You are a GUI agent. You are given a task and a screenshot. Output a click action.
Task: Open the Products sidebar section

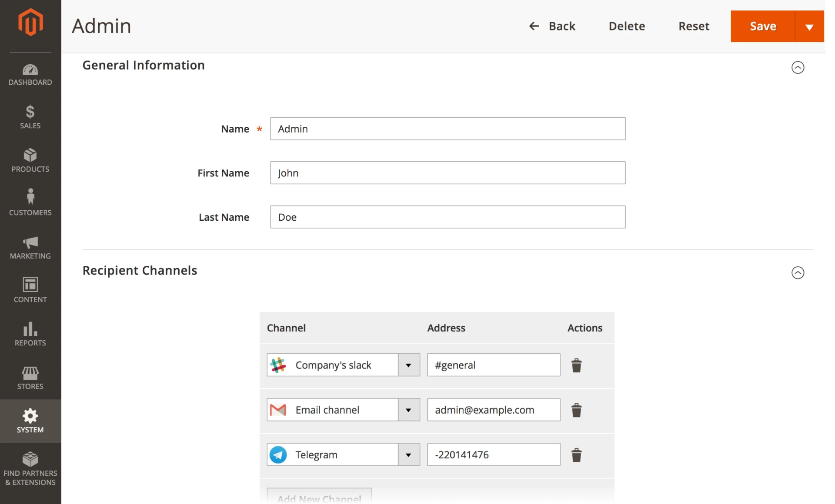pos(30,161)
